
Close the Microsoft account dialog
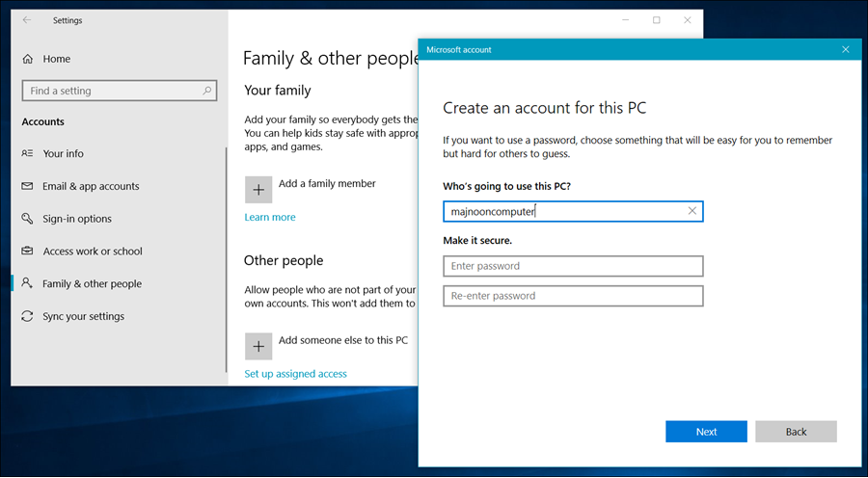click(x=845, y=50)
